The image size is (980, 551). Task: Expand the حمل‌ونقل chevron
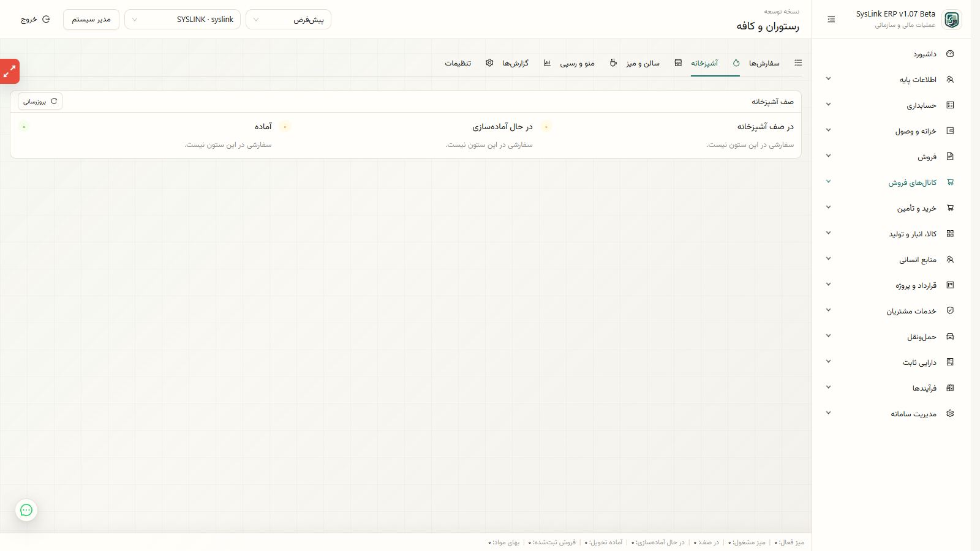(x=828, y=336)
